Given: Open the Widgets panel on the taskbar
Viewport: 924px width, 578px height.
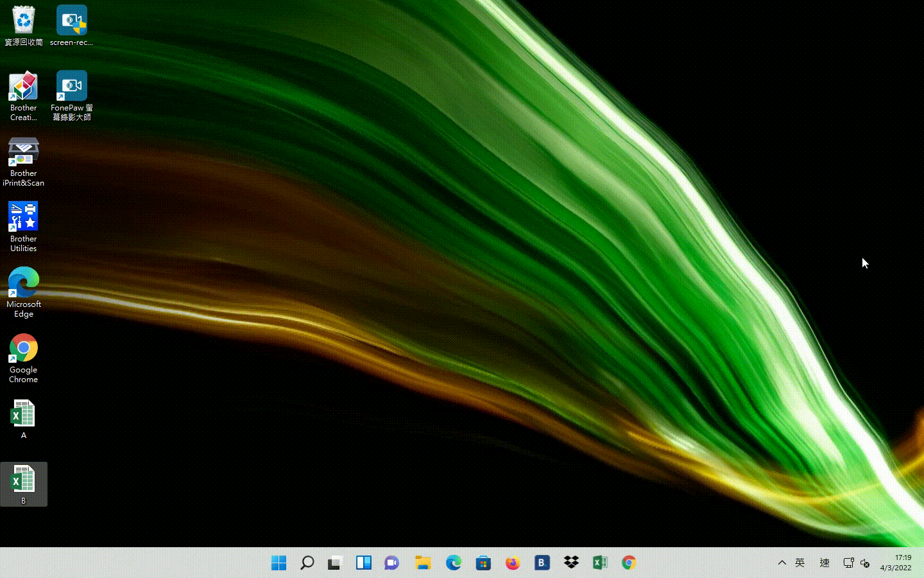Looking at the screenshot, I should (x=363, y=563).
